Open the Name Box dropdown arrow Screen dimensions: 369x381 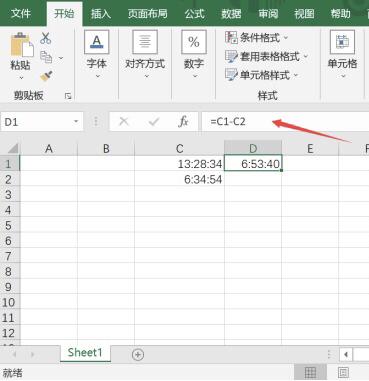(76, 121)
